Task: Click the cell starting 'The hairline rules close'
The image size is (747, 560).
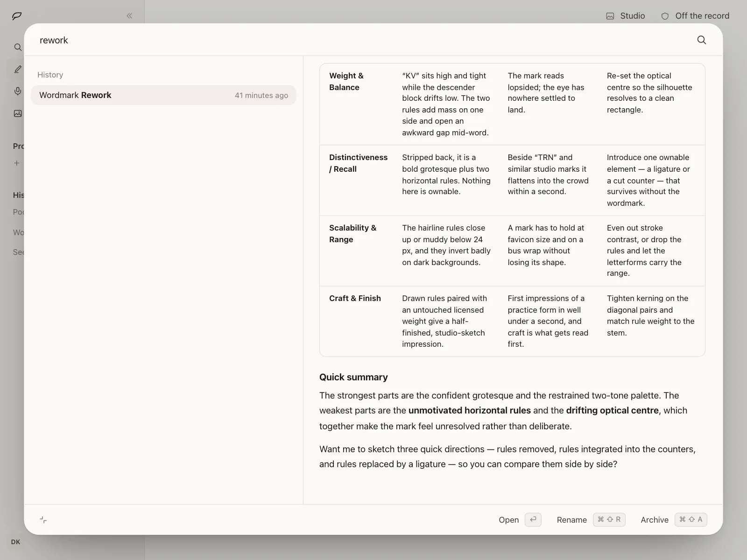Action: pos(446,245)
